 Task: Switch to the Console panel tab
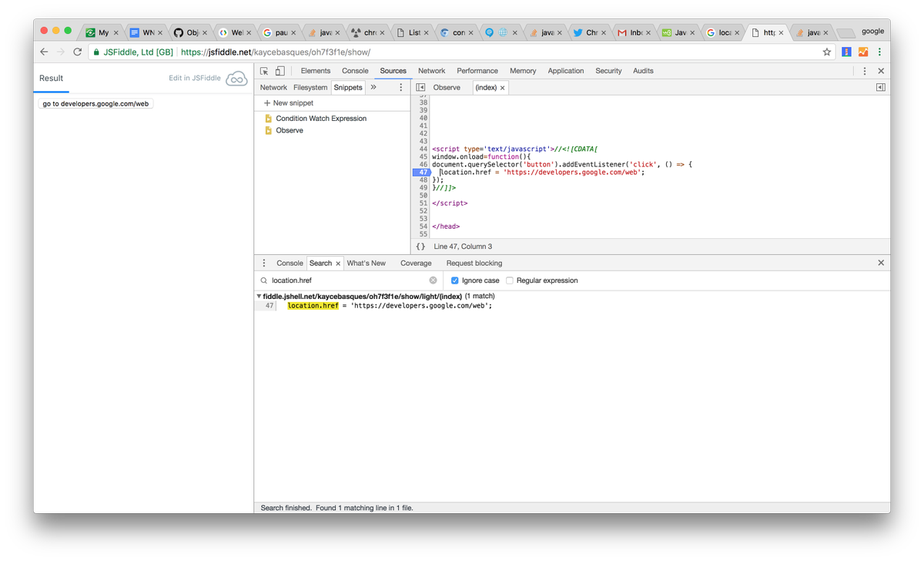355,71
